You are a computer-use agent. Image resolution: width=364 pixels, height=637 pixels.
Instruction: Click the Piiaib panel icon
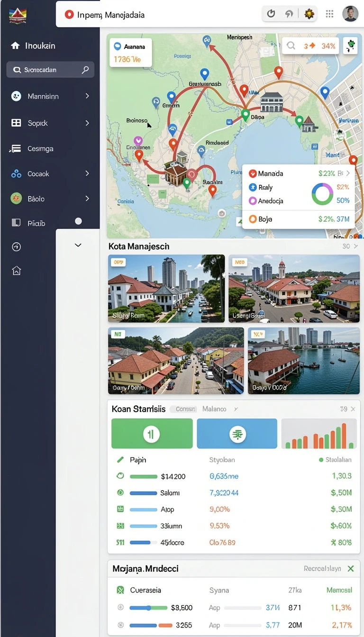[x=16, y=222]
